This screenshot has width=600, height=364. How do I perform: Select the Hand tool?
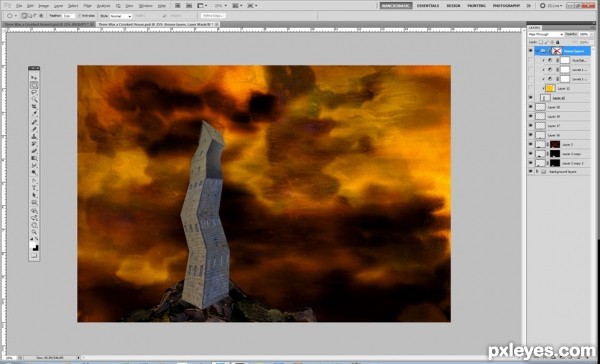tap(34, 225)
